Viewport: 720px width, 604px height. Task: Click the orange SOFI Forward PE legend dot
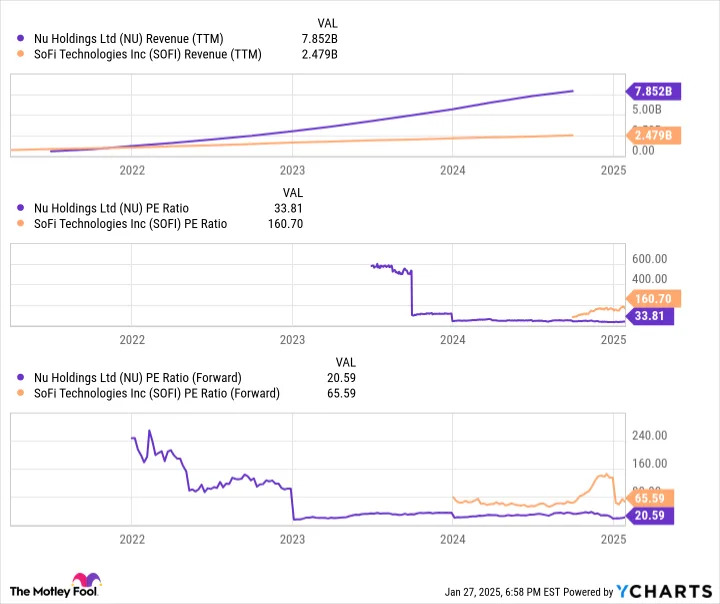20,393
